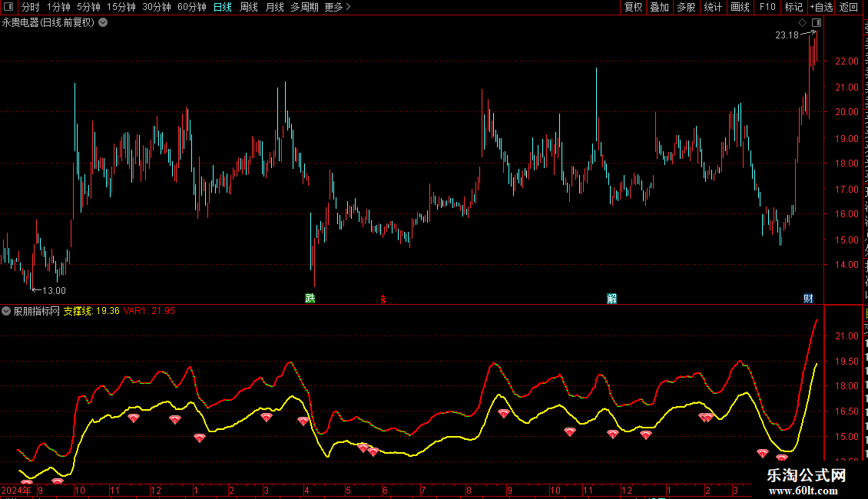
Task: Select the 30分钟 period
Action: point(157,7)
